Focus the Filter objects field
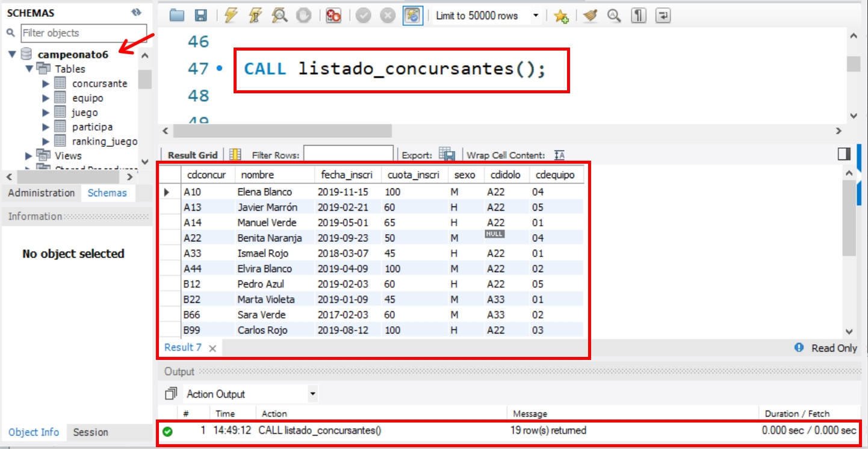 (x=84, y=33)
